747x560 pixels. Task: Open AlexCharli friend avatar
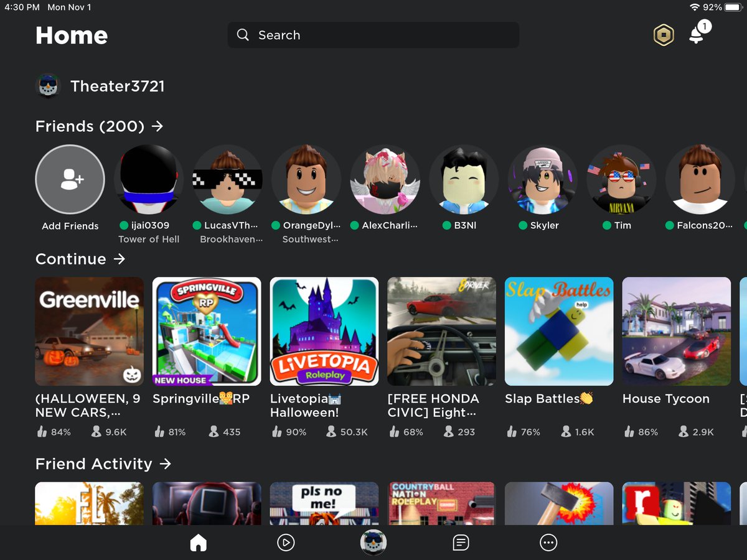click(x=385, y=180)
